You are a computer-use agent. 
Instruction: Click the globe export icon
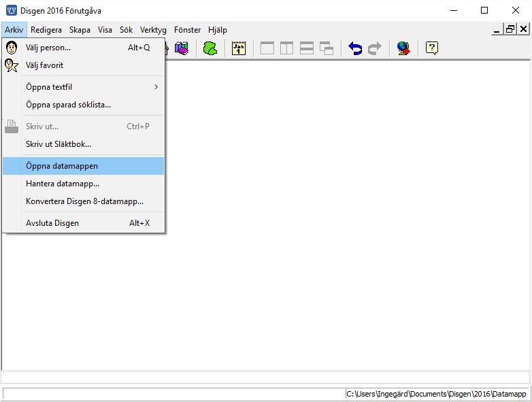pos(403,48)
